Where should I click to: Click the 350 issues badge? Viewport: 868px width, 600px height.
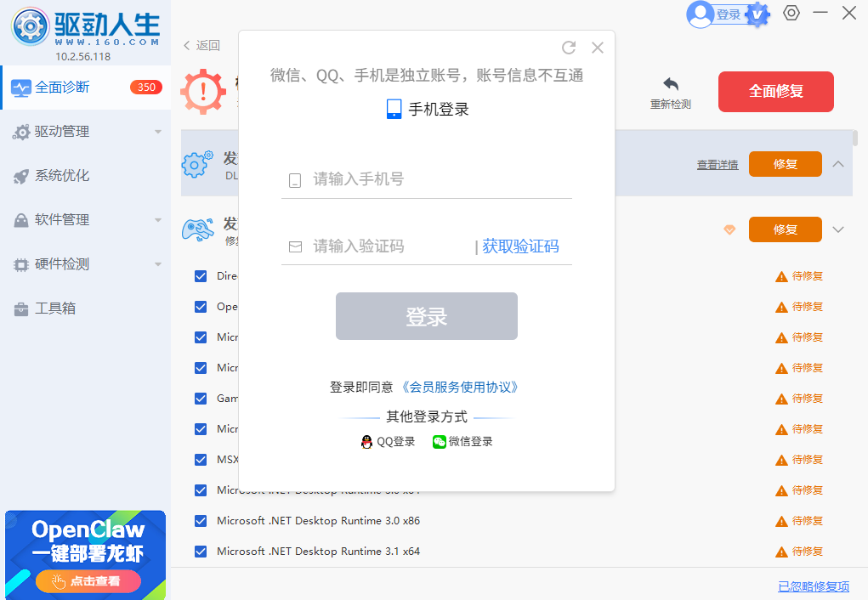(146, 88)
